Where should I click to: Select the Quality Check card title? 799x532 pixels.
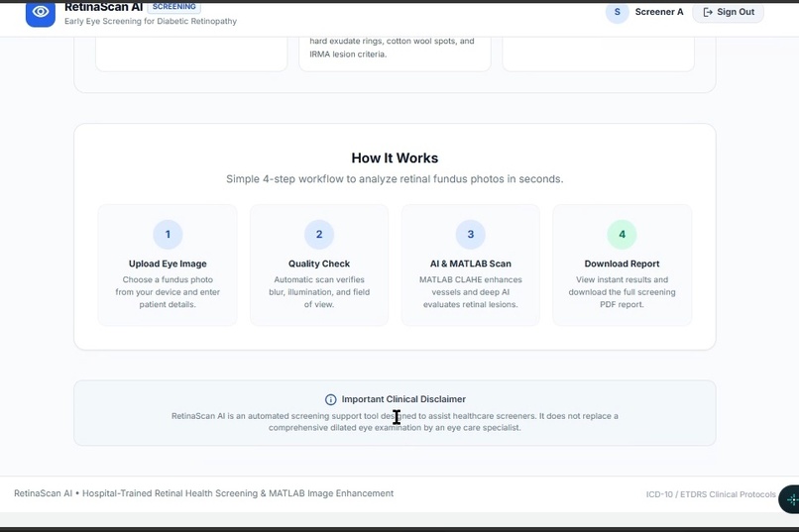coord(319,264)
